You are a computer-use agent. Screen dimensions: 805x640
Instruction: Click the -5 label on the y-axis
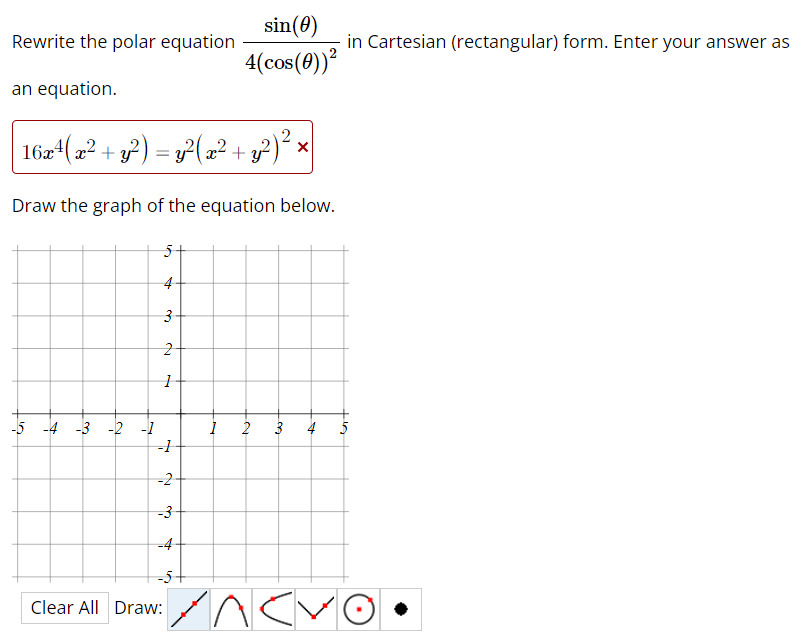(x=163, y=578)
